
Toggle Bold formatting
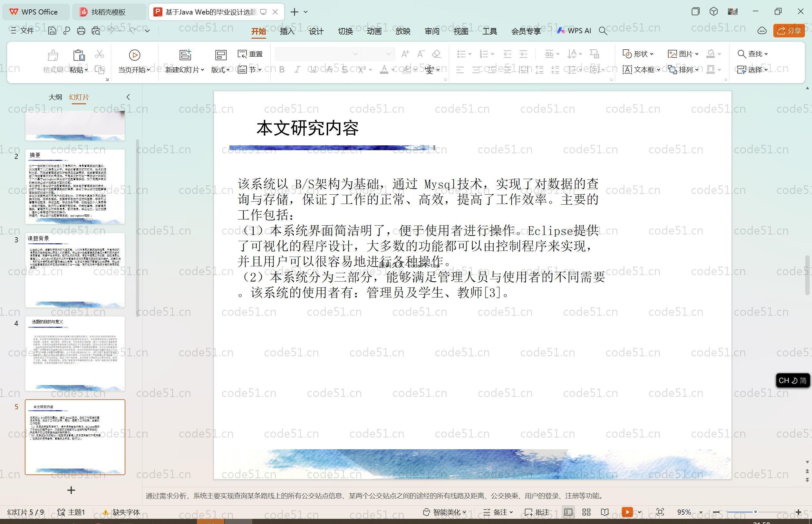coord(282,70)
